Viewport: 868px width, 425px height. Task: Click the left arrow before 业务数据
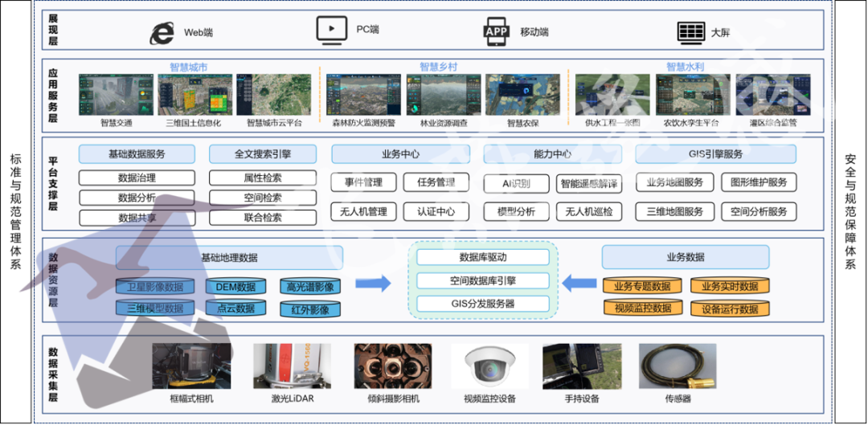[579, 283]
